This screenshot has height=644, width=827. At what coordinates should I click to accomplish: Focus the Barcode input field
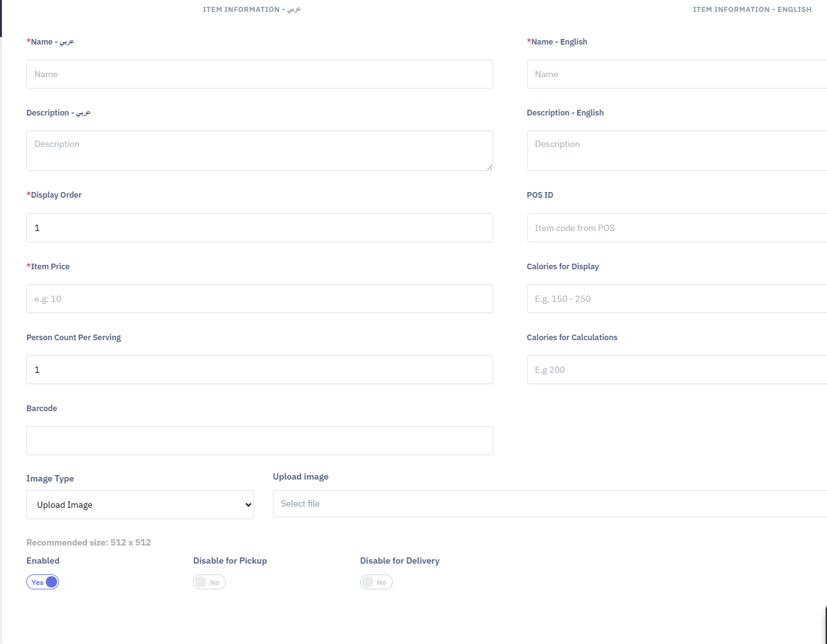pyautogui.click(x=259, y=441)
